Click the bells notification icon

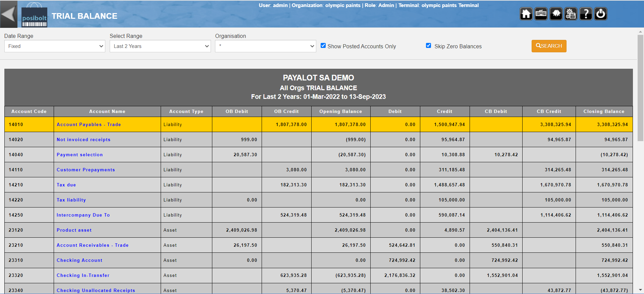coord(556,14)
